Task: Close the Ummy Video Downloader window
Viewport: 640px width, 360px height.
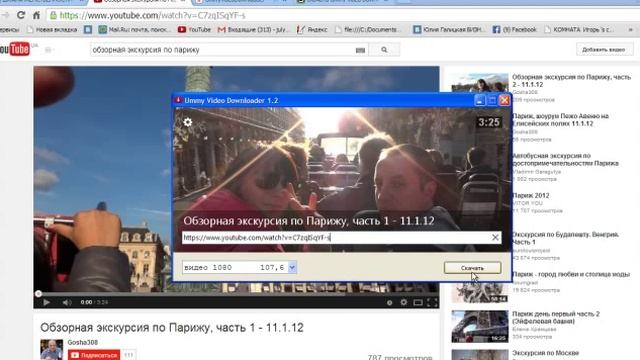Action: 505,100
